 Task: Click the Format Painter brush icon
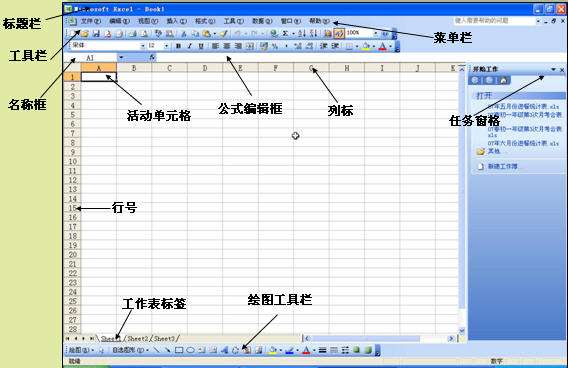[x=224, y=34]
